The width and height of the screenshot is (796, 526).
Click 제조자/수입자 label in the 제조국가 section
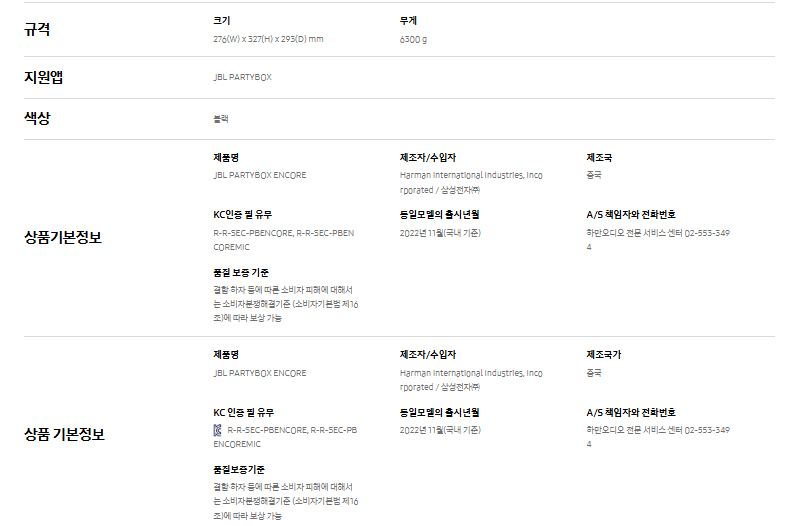coord(428,355)
